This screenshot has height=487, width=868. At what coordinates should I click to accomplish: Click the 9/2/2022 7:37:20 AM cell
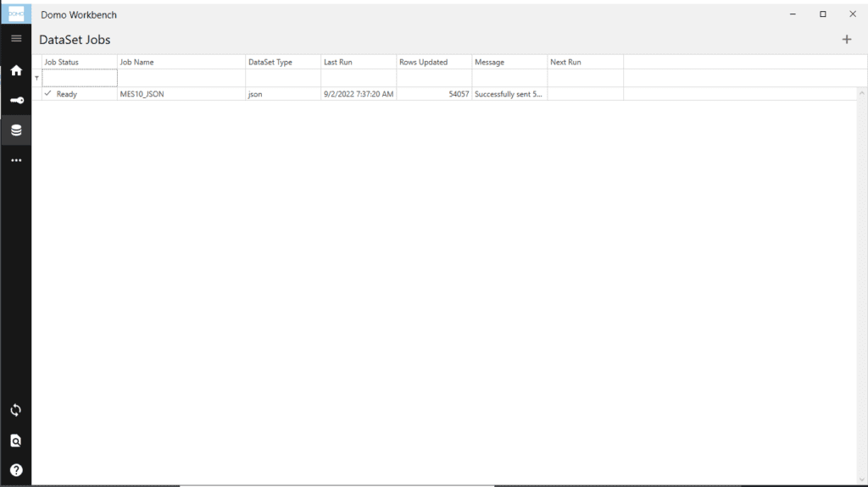pyautogui.click(x=359, y=94)
